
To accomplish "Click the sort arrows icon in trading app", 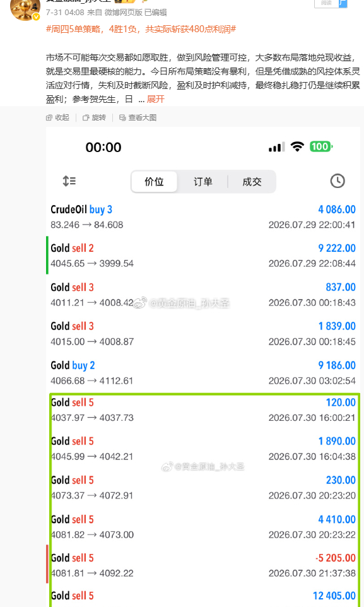I will [69, 181].
